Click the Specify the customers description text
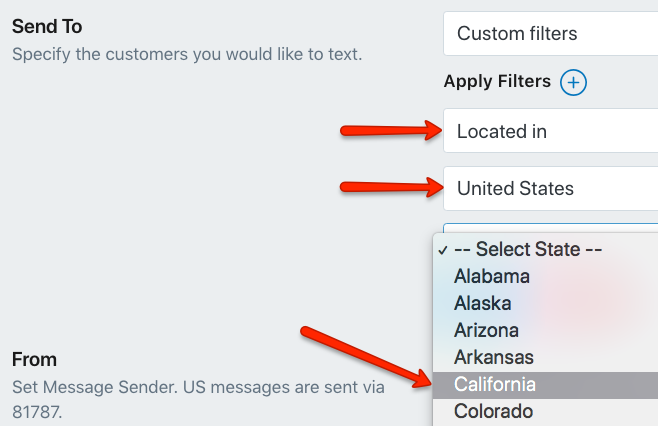Screen dimensions: 658x426 click(x=187, y=55)
